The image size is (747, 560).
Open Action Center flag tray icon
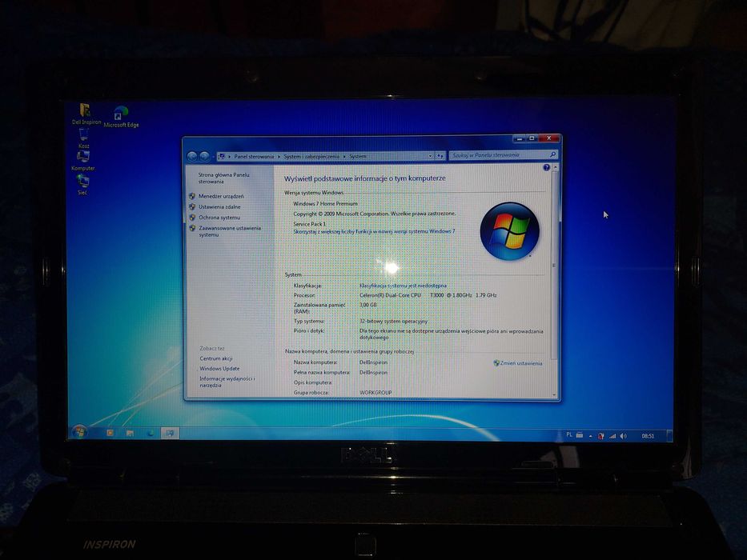click(x=600, y=436)
